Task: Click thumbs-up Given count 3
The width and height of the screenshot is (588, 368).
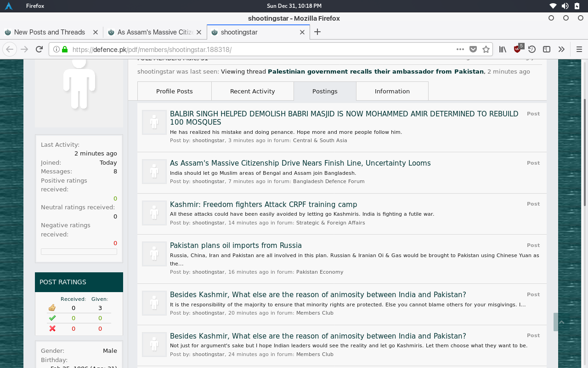Action: 100,308
